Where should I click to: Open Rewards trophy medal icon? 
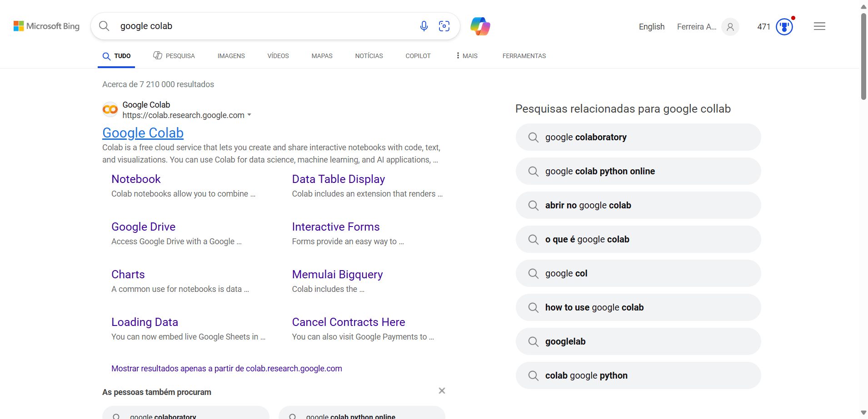(x=784, y=27)
